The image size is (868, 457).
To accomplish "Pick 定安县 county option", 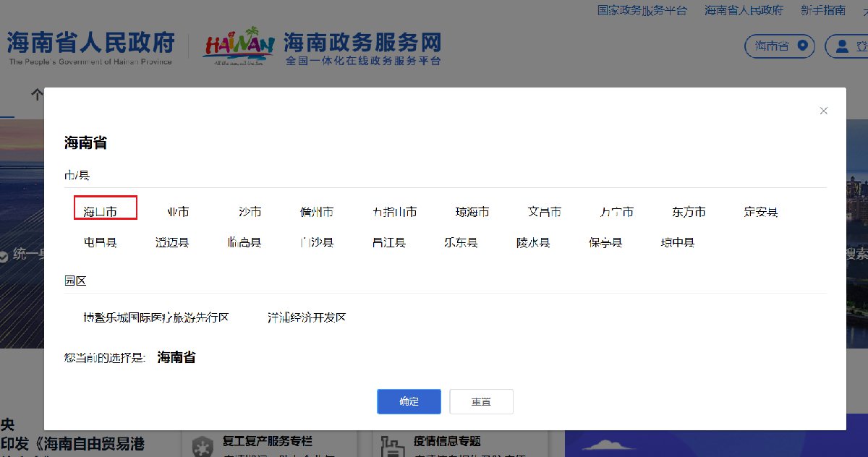I will point(761,212).
